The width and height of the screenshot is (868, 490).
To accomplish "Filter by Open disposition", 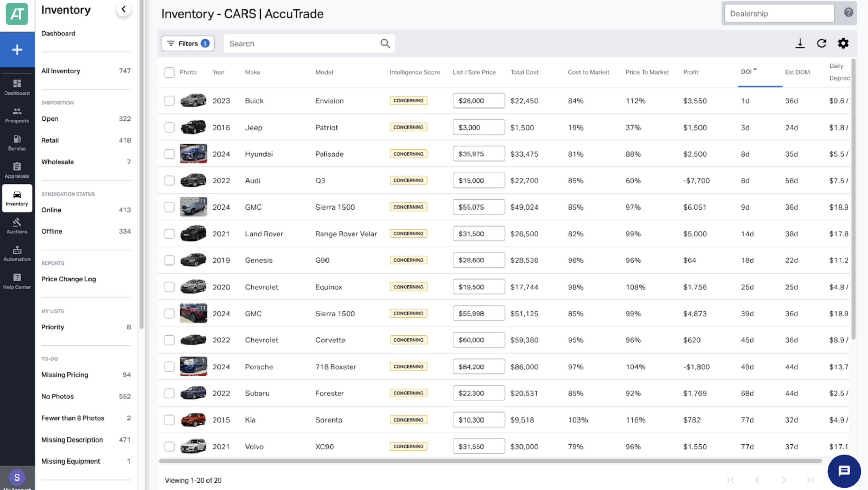I will coord(86,119).
